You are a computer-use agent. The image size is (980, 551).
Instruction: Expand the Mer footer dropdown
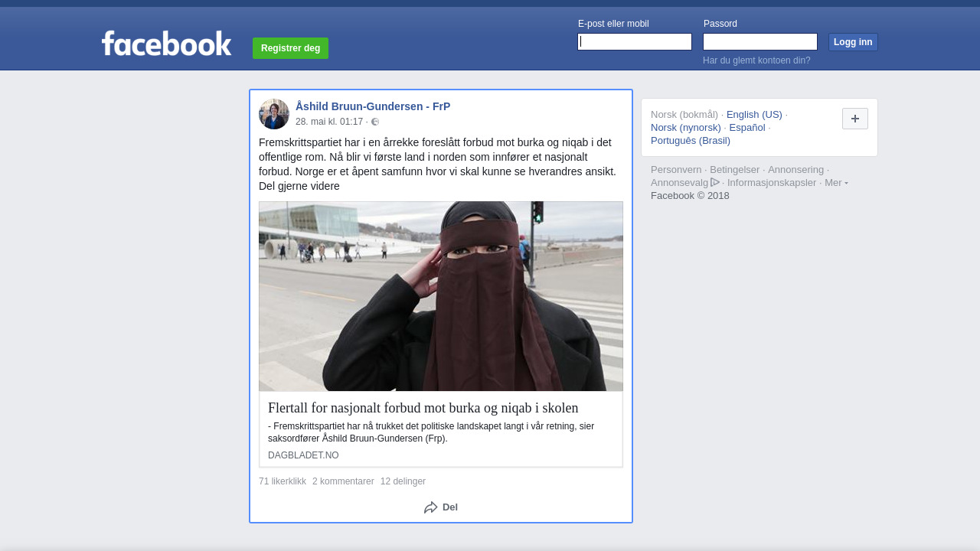836,182
